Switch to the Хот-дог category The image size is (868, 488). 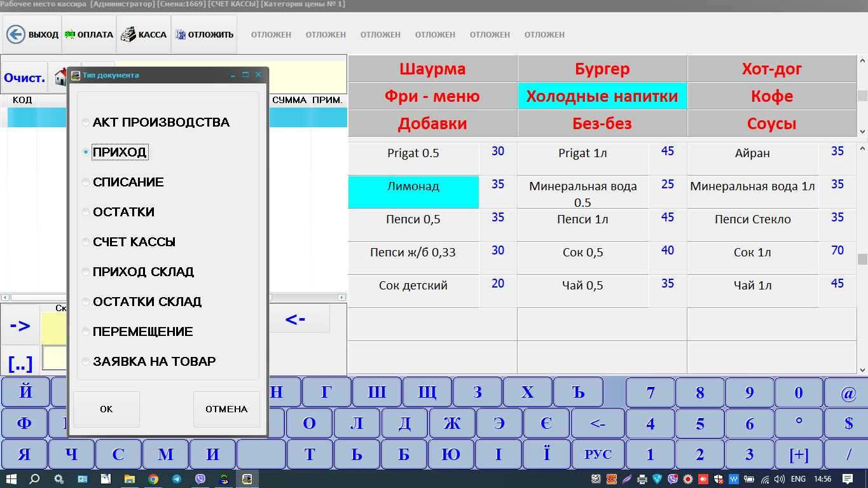tap(772, 69)
